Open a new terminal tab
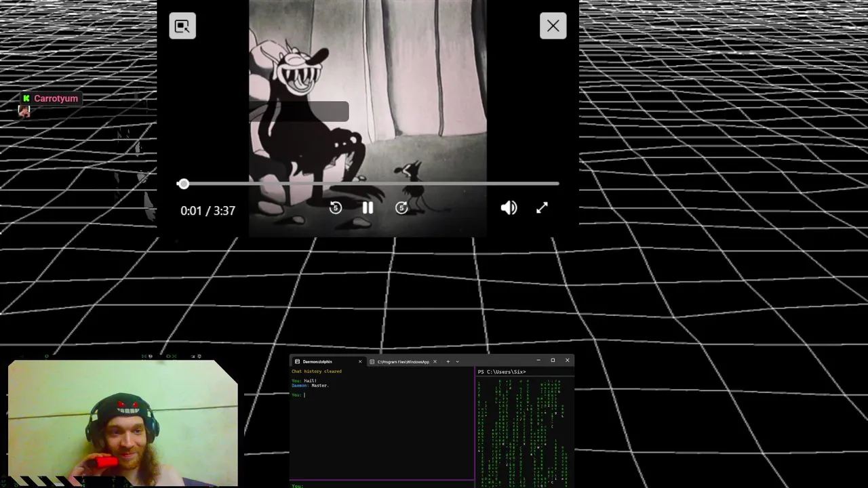The width and height of the screenshot is (868, 488). (448, 361)
